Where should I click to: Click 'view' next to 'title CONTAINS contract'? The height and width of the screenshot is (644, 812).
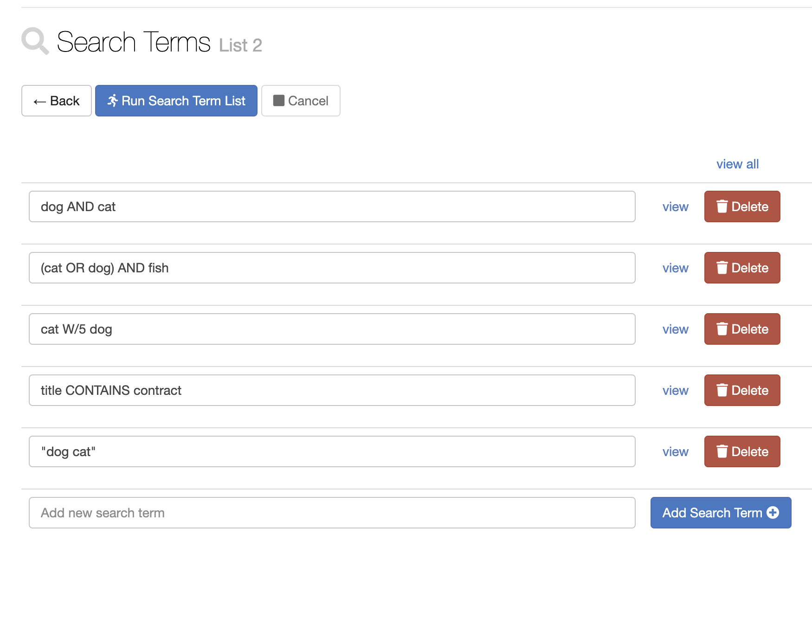(675, 390)
